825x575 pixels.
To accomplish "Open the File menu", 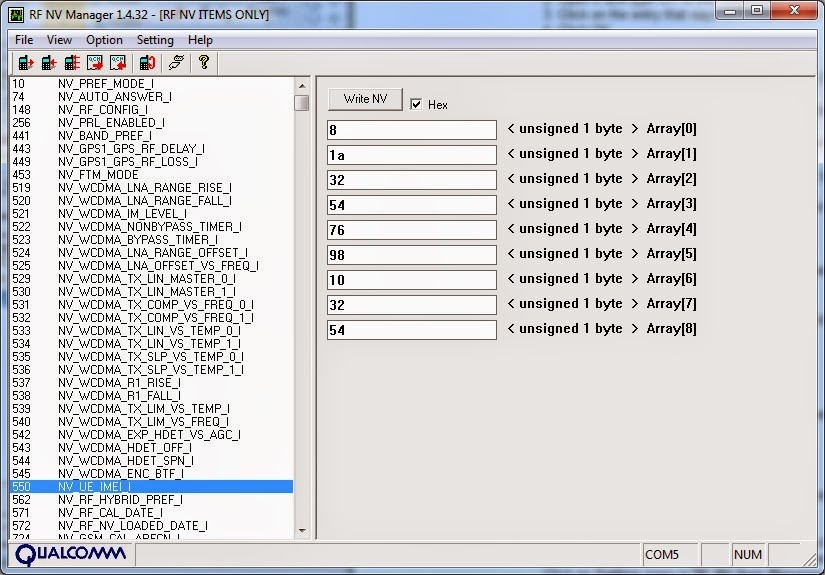I will point(24,40).
